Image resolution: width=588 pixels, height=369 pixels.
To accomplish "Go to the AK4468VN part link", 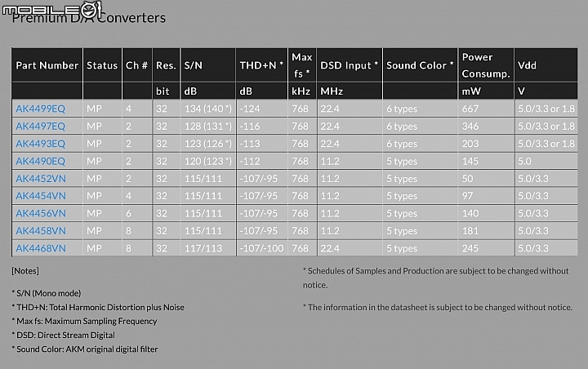I will pyautogui.click(x=40, y=248).
